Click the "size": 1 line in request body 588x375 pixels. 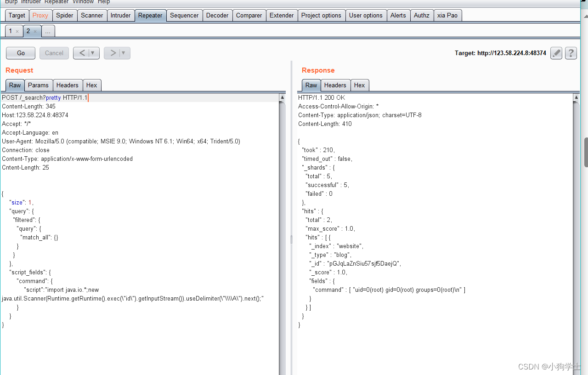(21, 203)
